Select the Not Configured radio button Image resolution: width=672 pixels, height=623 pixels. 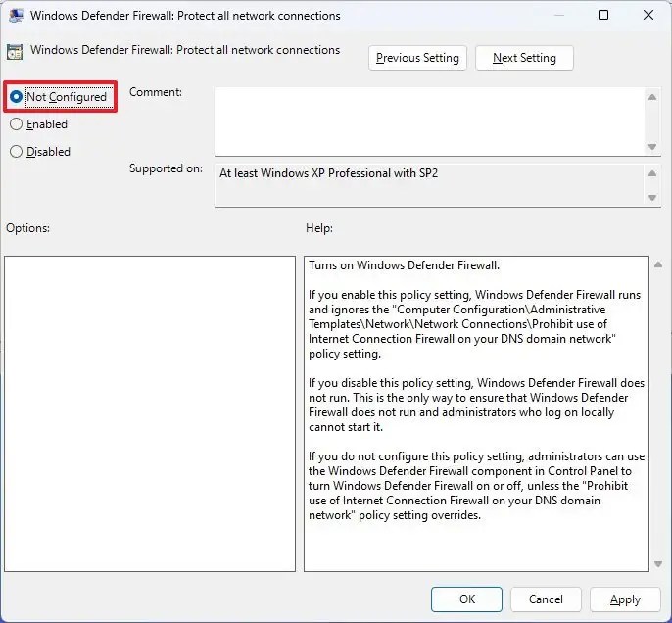pyautogui.click(x=17, y=97)
